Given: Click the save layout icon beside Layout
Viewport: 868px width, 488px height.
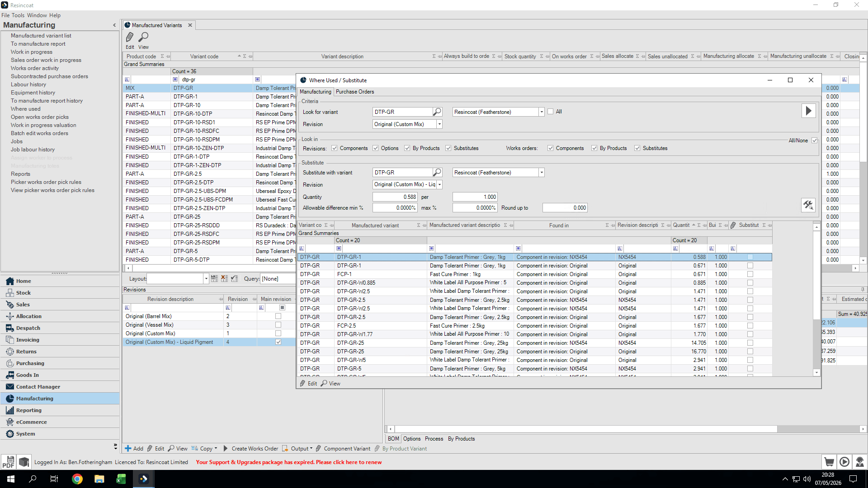Looking at the screenshot, I should click(214, 279).
